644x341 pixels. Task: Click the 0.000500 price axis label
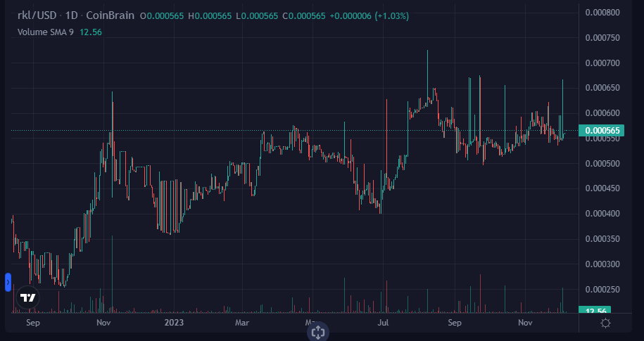602,163
